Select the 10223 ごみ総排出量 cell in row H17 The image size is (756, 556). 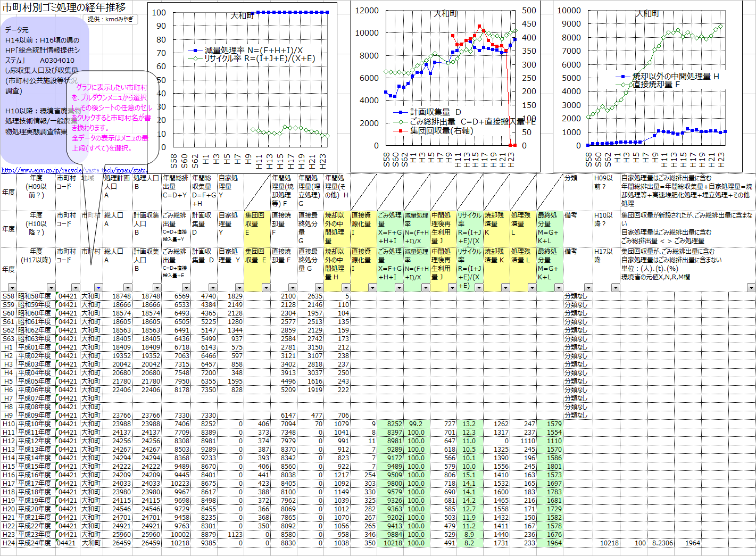176,483
